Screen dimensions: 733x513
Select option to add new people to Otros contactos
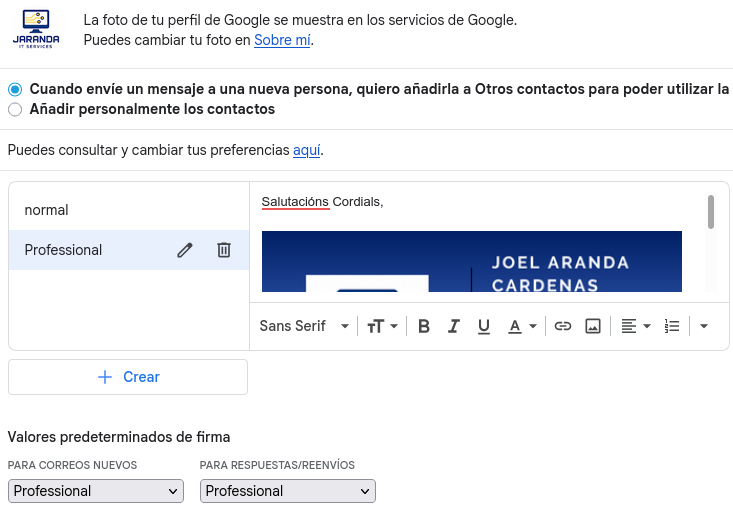(15, 89)
